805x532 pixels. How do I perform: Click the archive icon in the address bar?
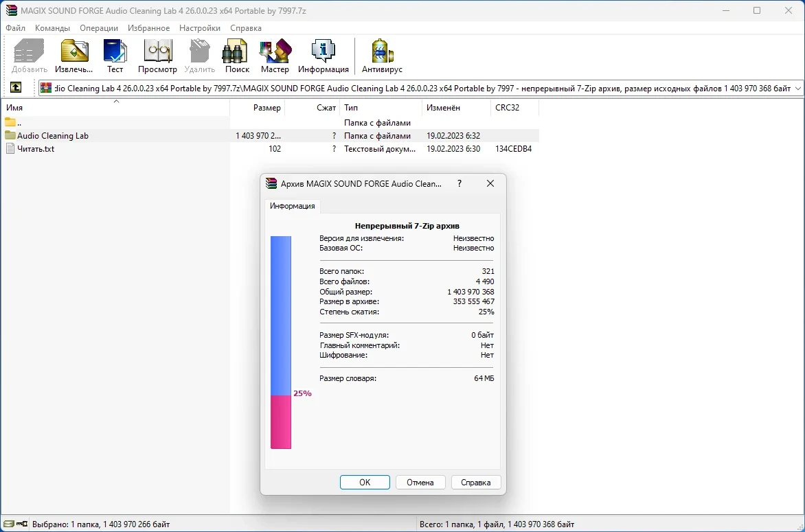[46, 88]
